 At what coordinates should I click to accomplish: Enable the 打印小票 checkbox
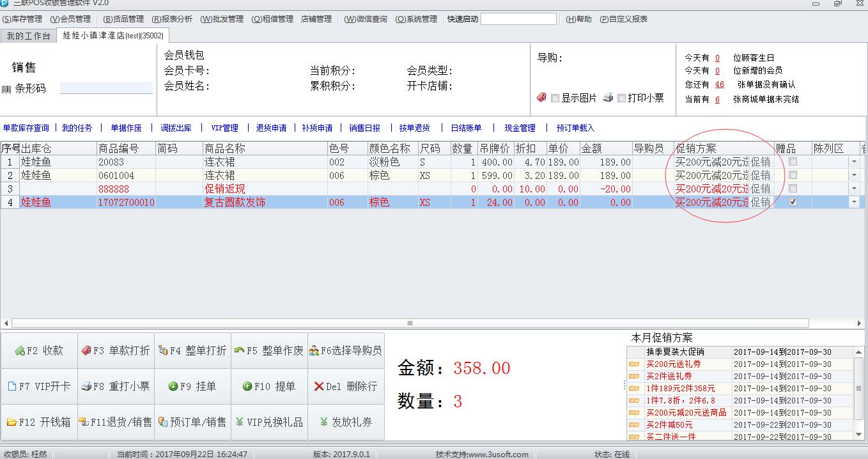point(621,98)
